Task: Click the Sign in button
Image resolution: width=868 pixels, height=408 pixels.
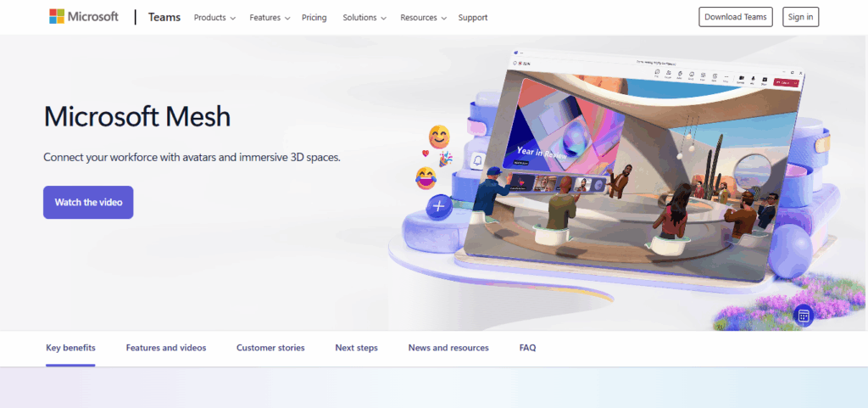Action: coord(800,17)
